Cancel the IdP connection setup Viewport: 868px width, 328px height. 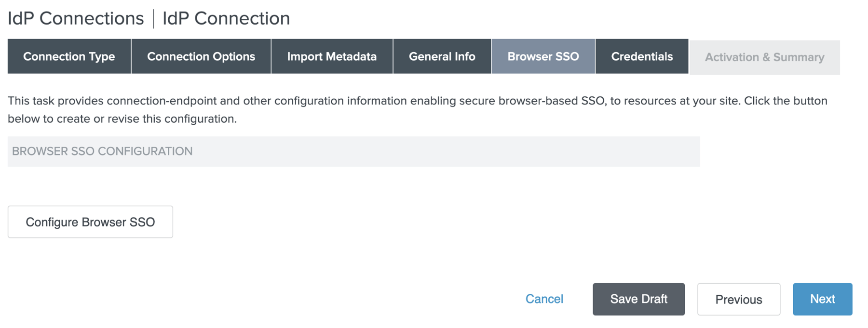pyautogui.click(x=544, y=299)
